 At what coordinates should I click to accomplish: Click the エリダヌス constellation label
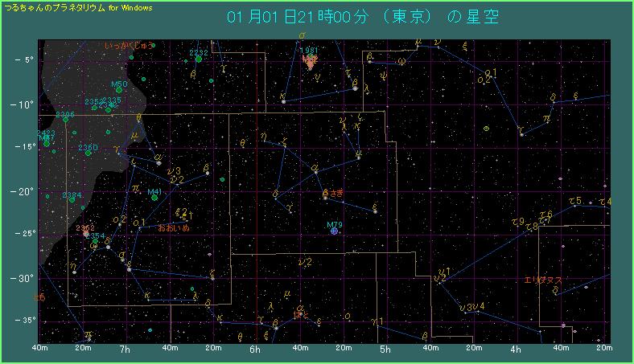(543, 280)
